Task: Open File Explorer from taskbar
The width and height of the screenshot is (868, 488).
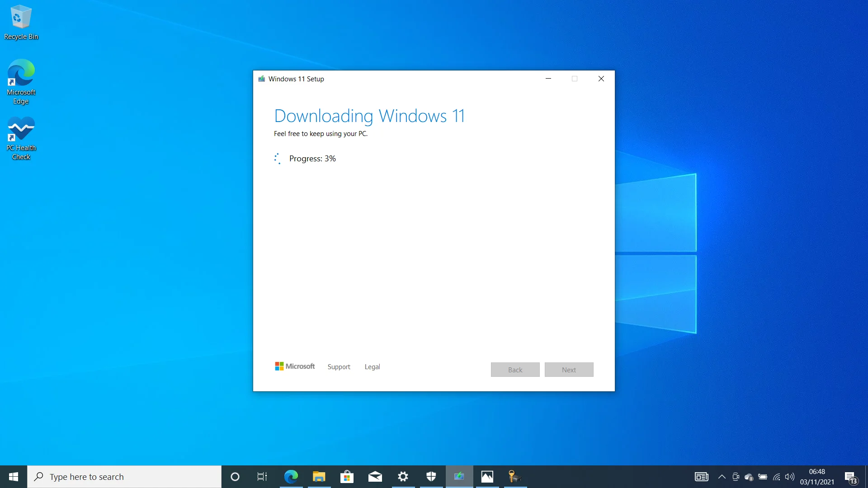Action: 319,476
